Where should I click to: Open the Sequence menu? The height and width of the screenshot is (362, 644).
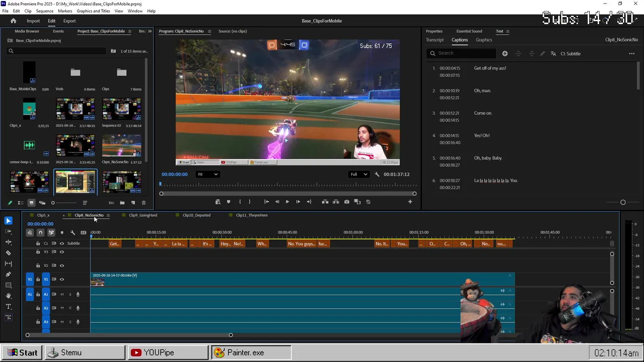(45, 11)
